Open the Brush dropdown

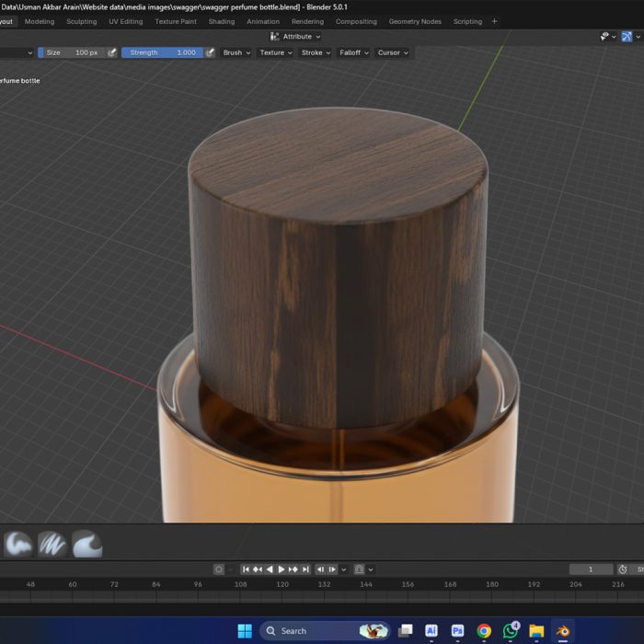pyautogui.click(x=236, y=52)
